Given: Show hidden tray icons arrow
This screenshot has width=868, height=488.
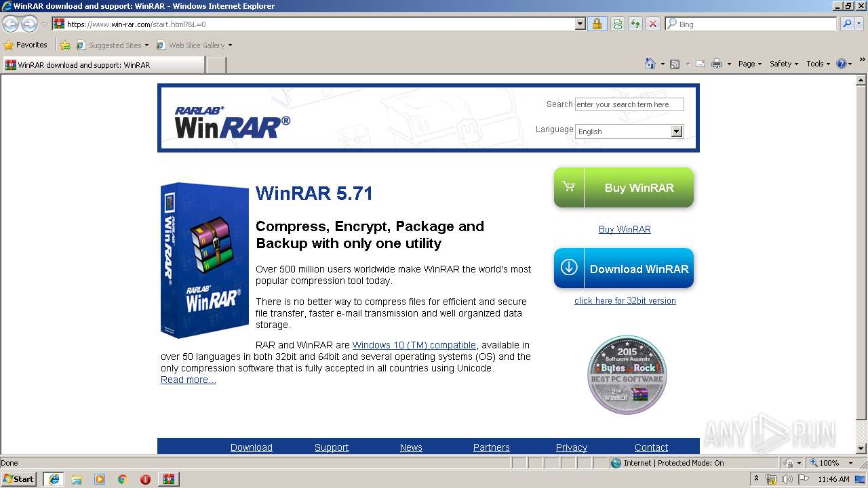Looking at the screenshot, I should pyautogui.click(x=756, y=479).
